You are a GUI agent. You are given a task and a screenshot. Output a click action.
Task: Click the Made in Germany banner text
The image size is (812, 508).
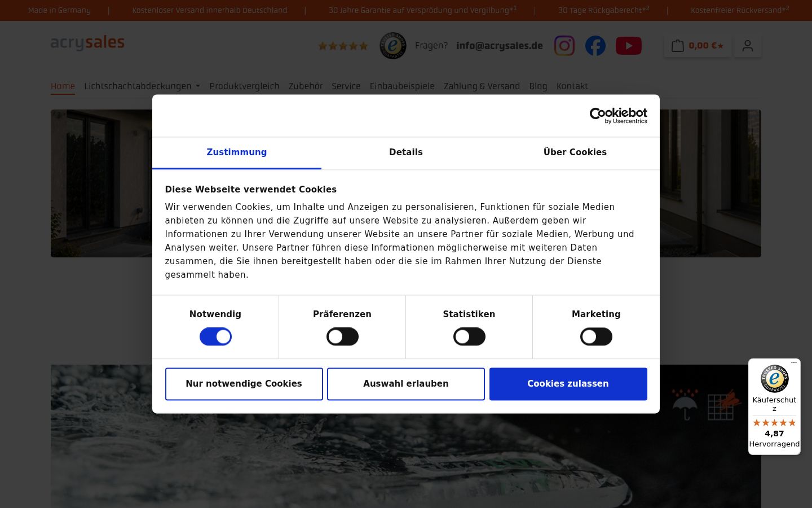point(59,10)
